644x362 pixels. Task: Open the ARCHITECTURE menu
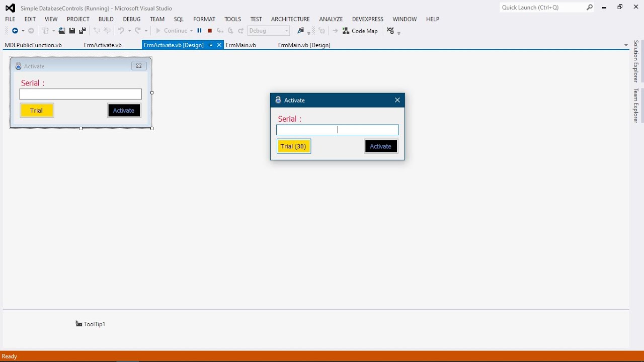tap(290, 19)
